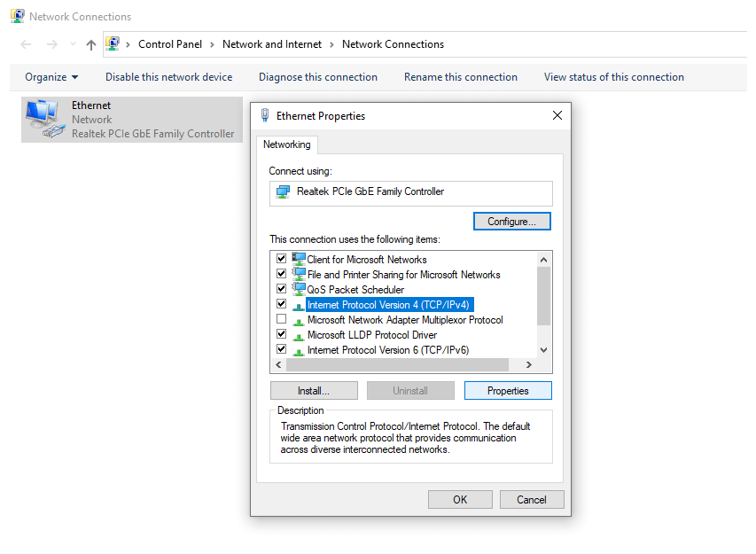
Task: Click the Network Connections title bar icon
Action: (x=18, y=16)
